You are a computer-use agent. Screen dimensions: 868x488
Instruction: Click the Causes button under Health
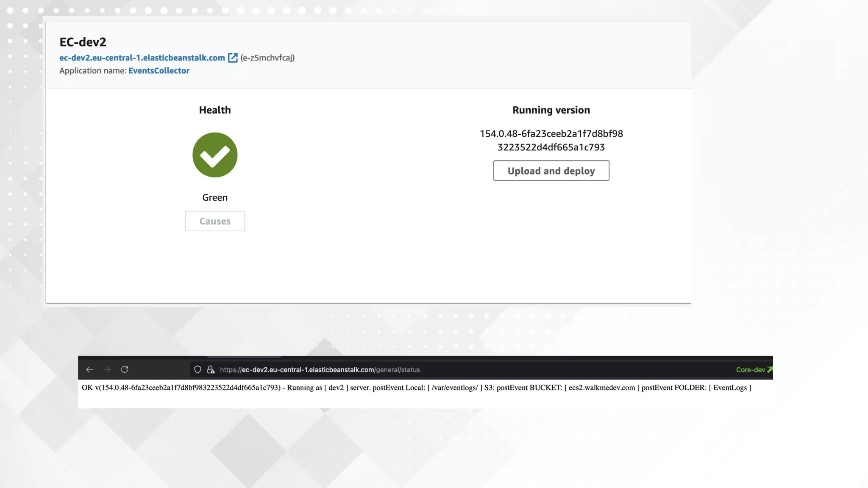coord(215,221)
